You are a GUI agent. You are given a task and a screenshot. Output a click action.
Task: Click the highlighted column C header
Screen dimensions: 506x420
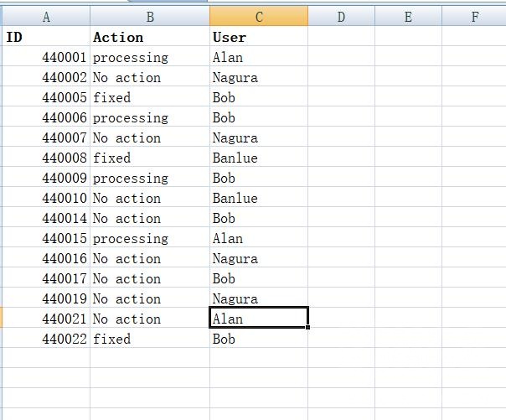point(259,17)
